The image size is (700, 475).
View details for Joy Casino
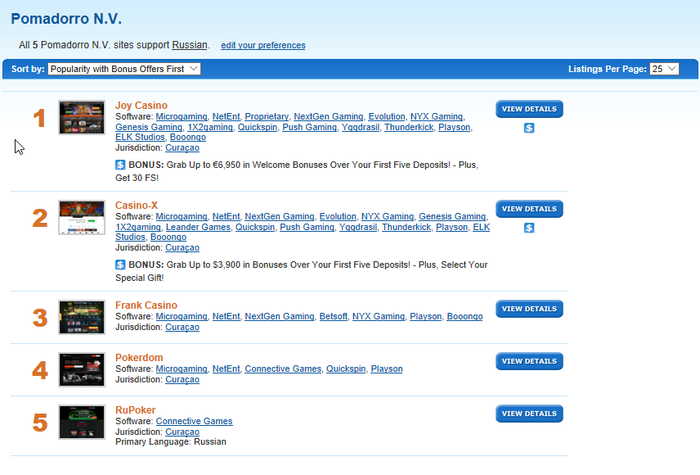(529, 109)
